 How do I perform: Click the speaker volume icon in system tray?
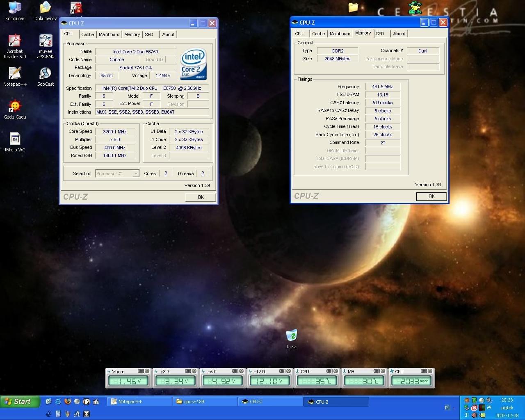pos(474,415)
